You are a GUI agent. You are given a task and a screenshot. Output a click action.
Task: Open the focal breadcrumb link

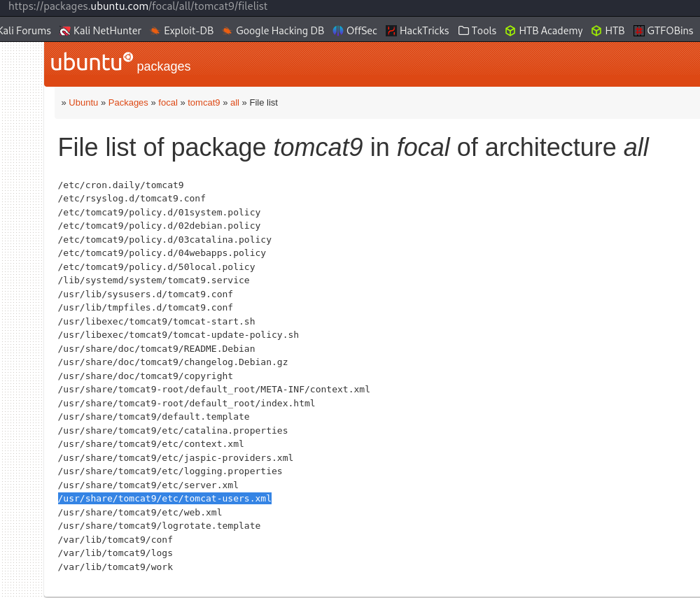[x=168, y=103]
